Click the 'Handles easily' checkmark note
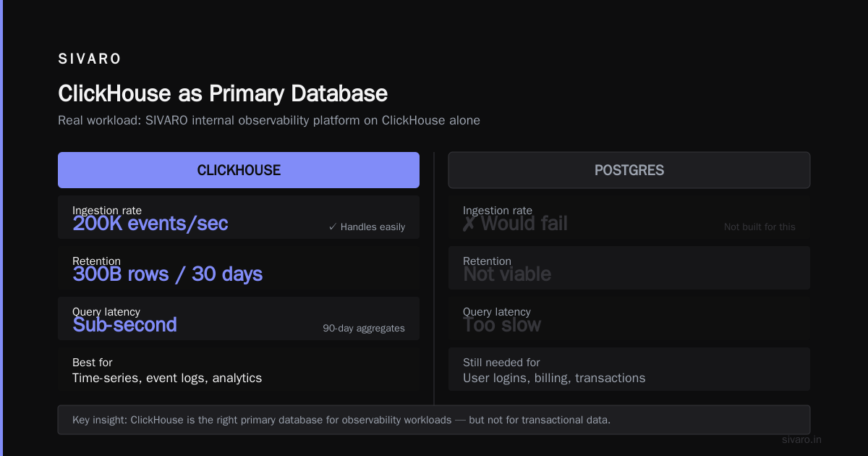868x456 pixels. point(367,227)
